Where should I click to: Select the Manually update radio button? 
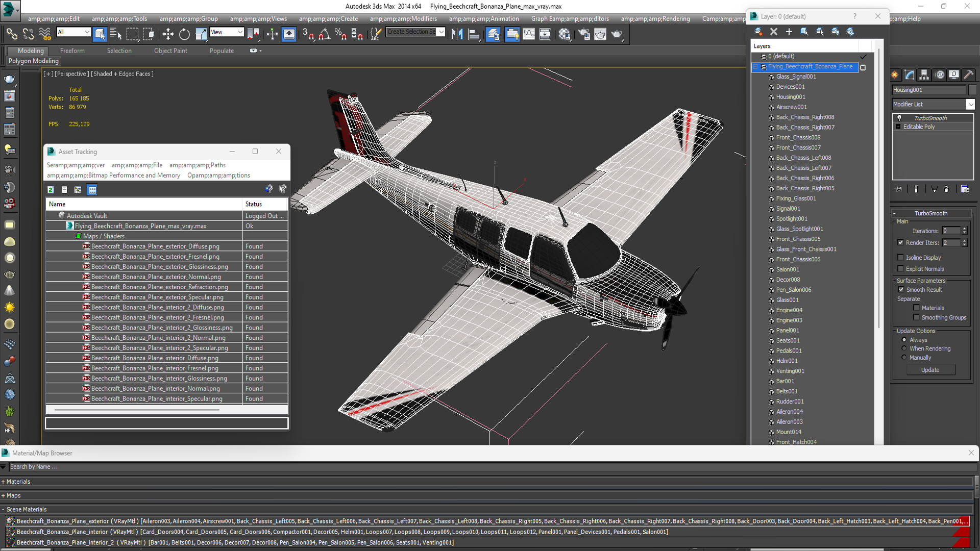click(904, 358)
